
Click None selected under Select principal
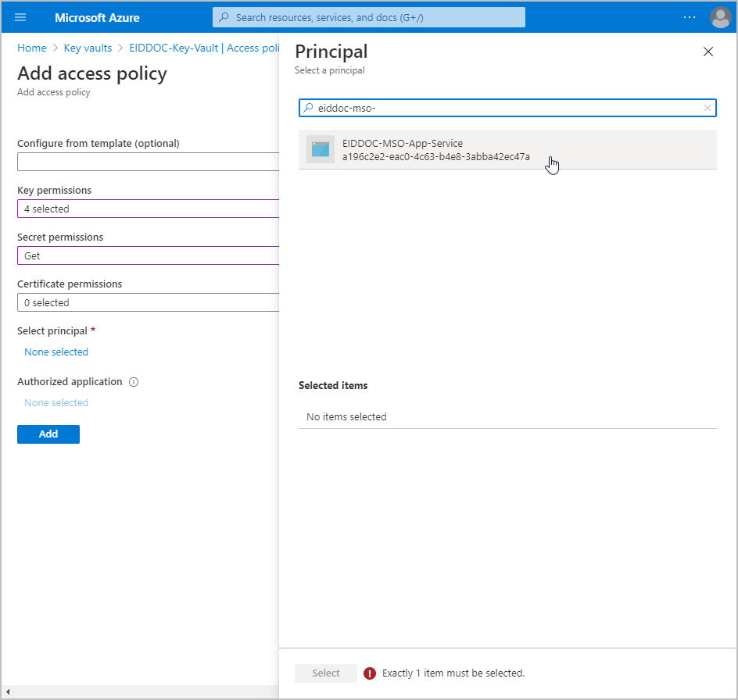tap(56, 352)
